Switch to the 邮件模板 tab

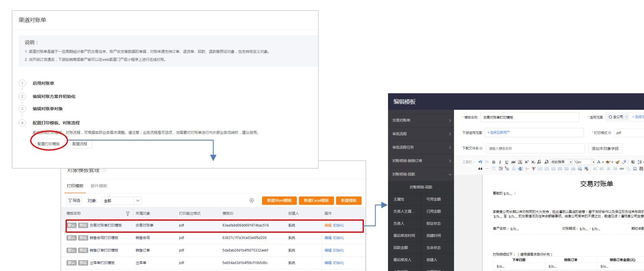point(99,186)
